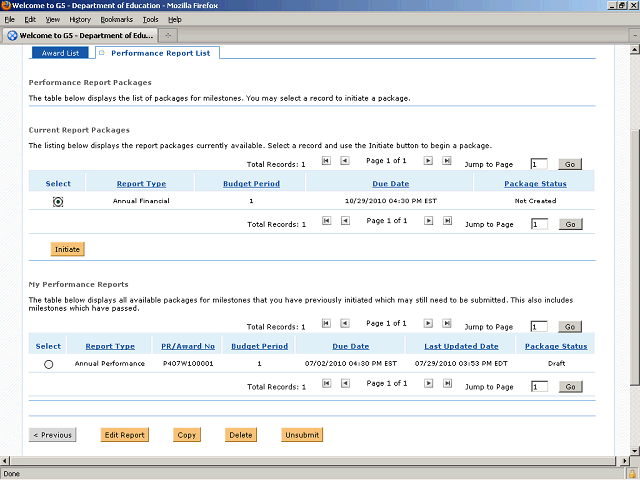Go to first page above My Performance Reports
The height and width of the screenshot is (480, 640).
(326, 323)
